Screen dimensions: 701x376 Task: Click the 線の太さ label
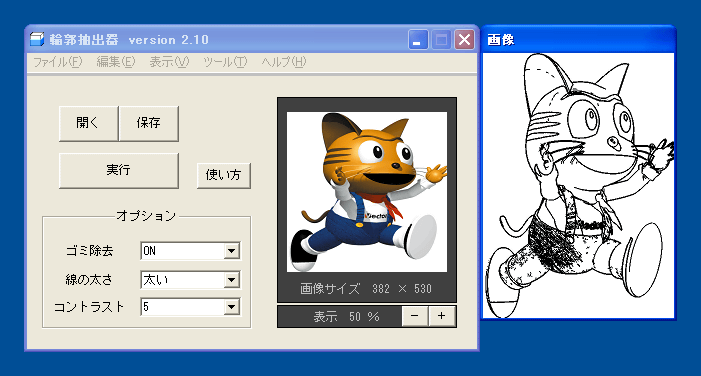point(89,280)
